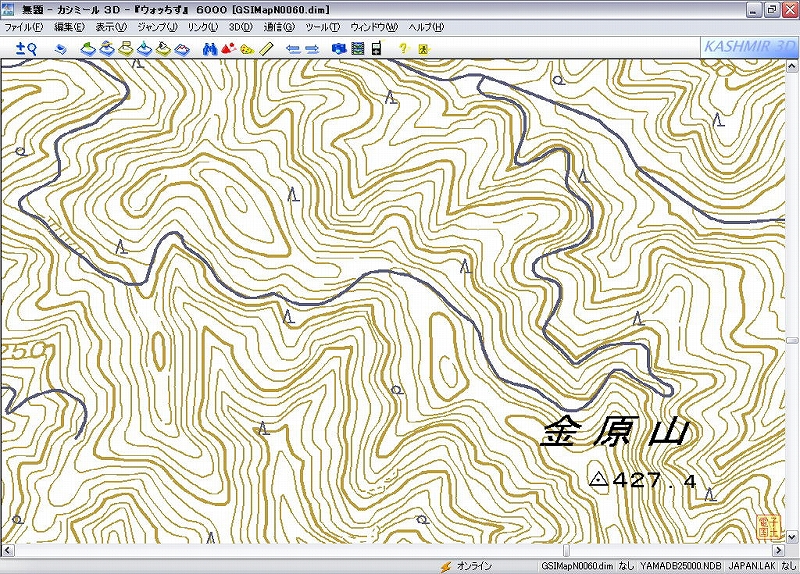Open the ファイル(F) menu
This screenshot has height=574, width=800.
[23, 27]
